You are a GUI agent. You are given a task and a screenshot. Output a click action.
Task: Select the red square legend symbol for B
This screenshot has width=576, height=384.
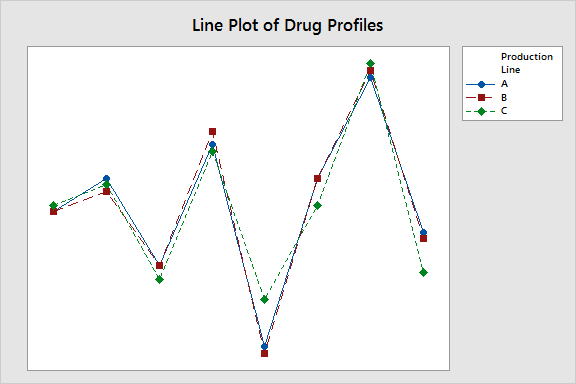[481, 98]
